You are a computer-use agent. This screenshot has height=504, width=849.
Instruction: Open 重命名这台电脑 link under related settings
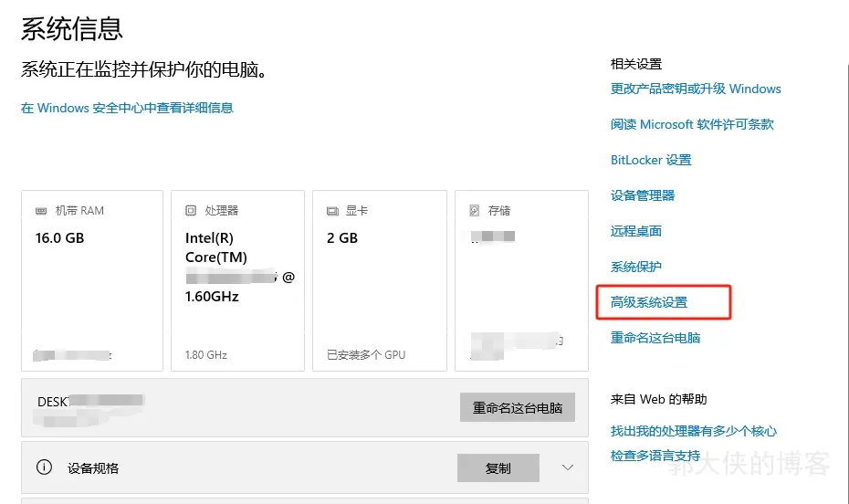(x=655, y=338)
